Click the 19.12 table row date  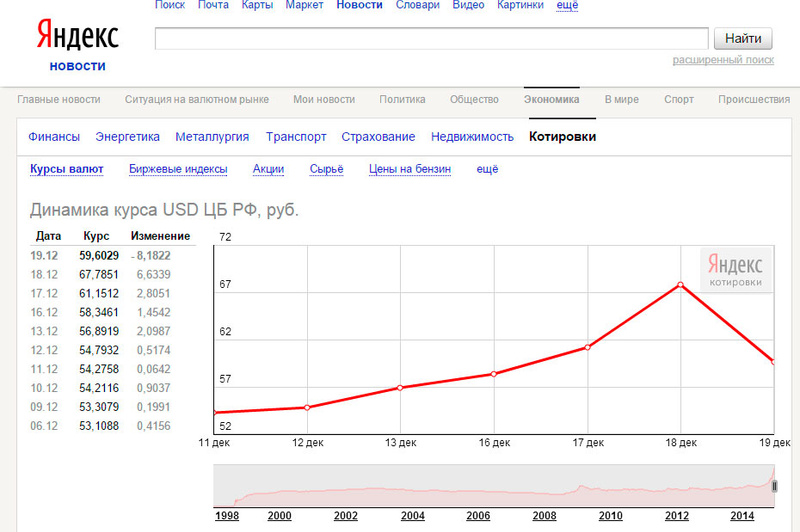[44, 256]
